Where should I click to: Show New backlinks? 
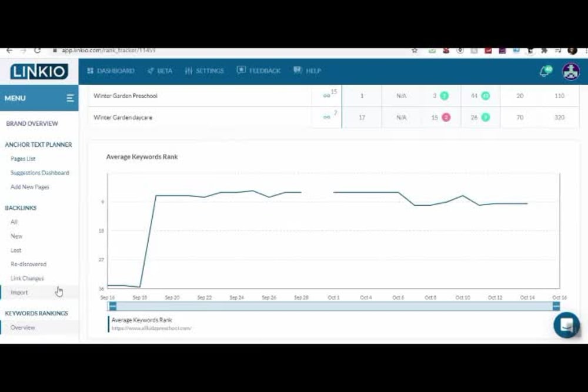click(16, 236)
